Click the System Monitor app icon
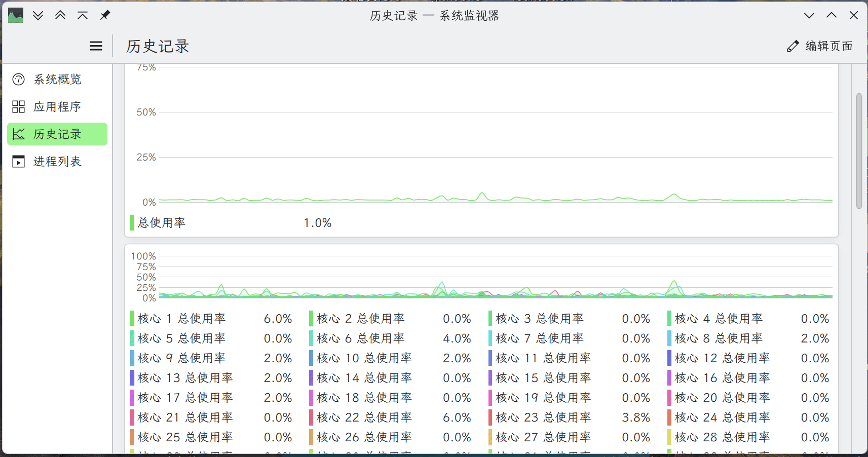The image size is (868, 457). [x=16, y=15]
